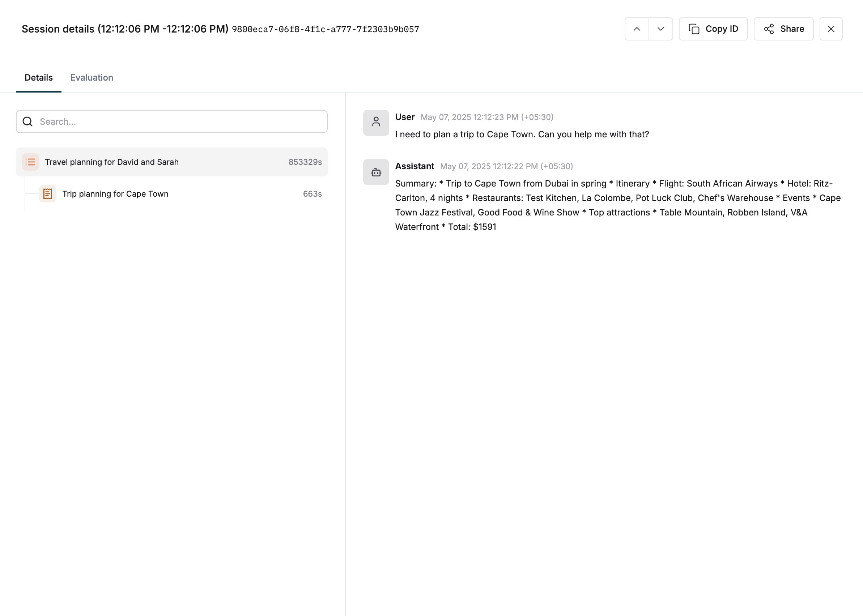
Task: Go to the previous session with up chevron
Action: [x=637, y=29]
